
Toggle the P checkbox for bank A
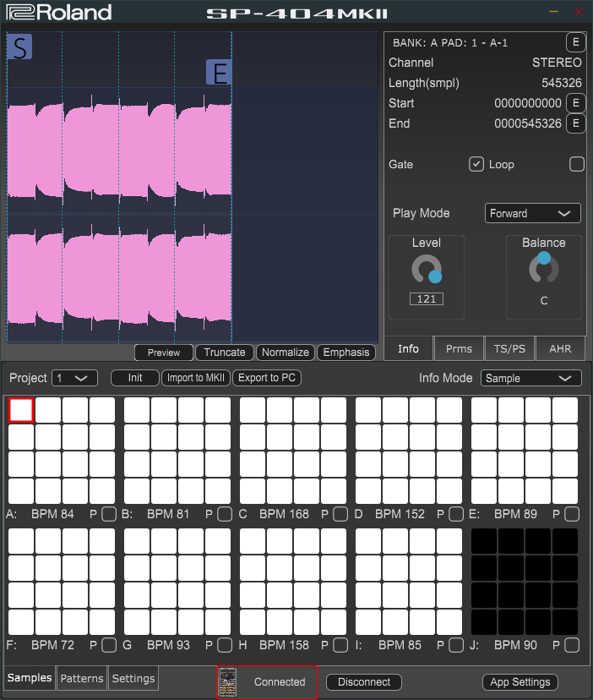109,514
